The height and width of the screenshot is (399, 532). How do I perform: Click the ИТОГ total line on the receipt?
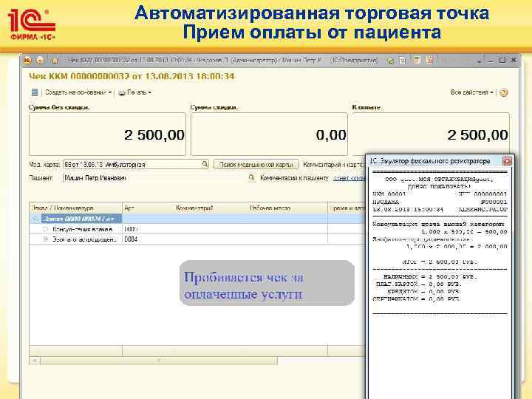click(x=440, y=262)
